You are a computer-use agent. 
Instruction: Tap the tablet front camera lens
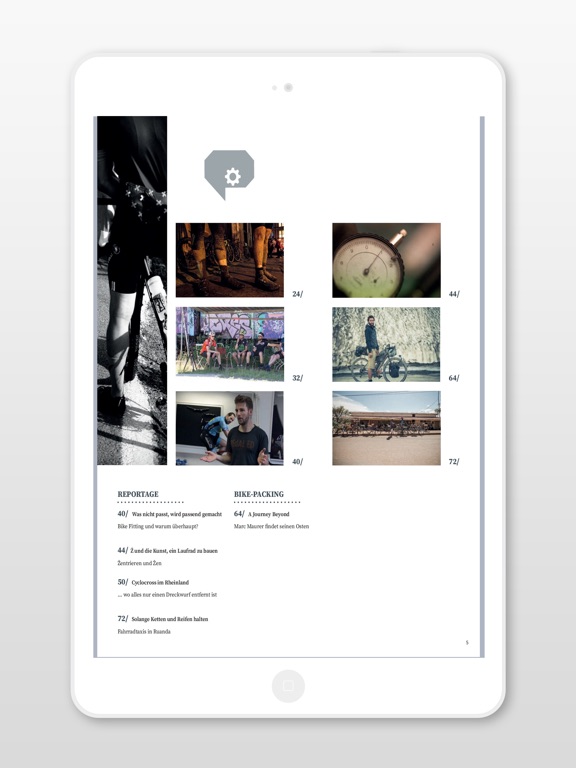tap(288, 87)
